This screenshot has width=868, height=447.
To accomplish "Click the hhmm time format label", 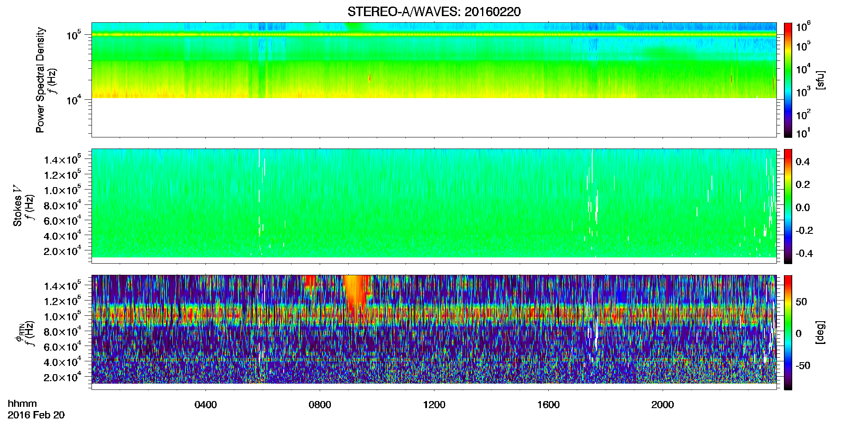I will point(22,404).
